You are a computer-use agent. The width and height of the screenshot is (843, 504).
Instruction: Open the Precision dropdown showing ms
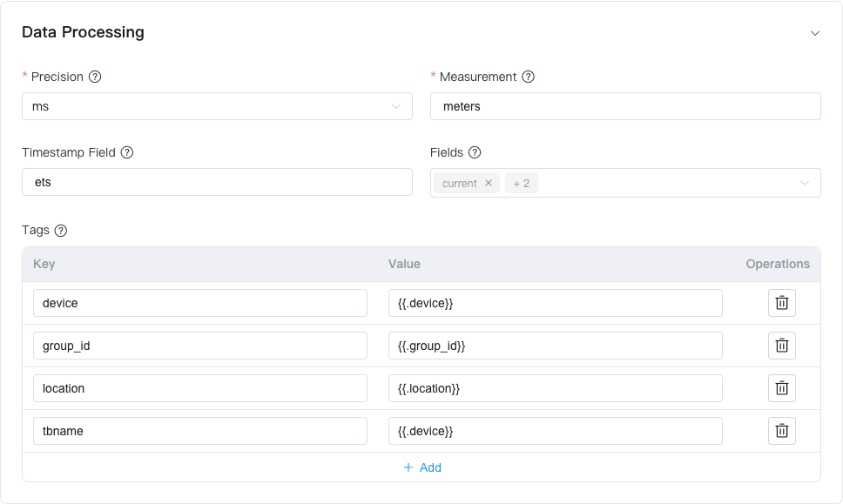pos(217,106)
